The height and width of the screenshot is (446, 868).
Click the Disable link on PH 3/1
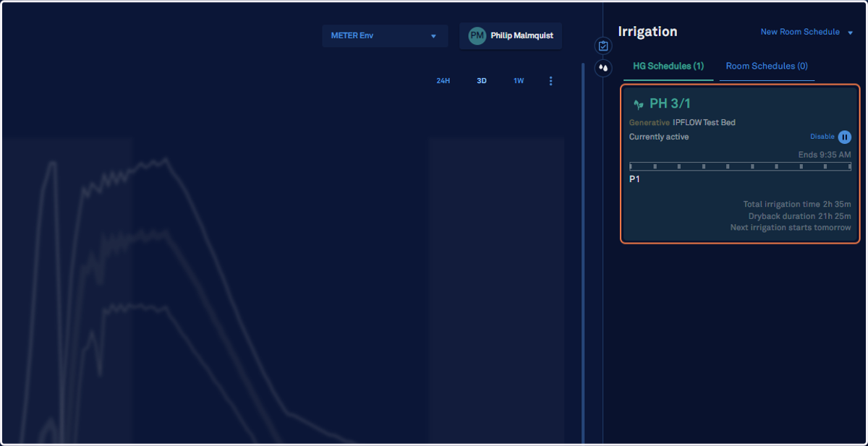822,137
